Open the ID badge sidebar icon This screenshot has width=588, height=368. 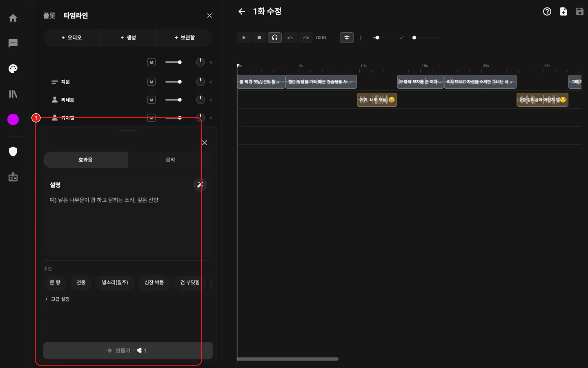(13, 177)
